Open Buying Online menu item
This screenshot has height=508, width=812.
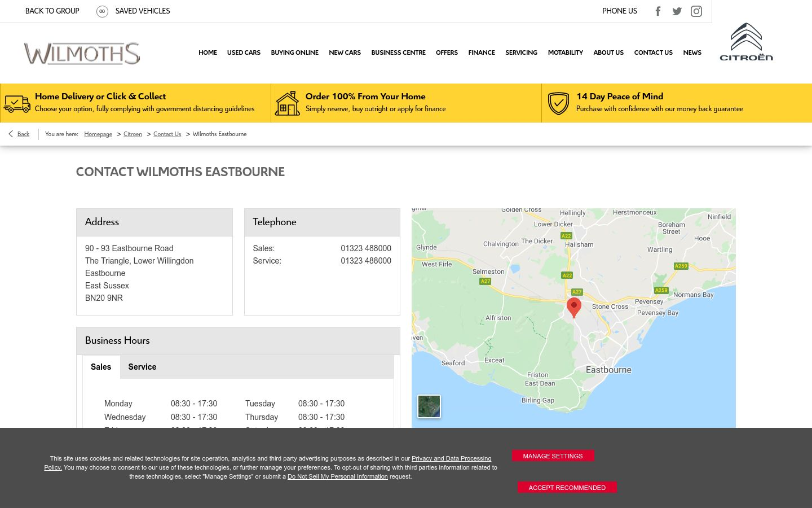coord(294,52)
